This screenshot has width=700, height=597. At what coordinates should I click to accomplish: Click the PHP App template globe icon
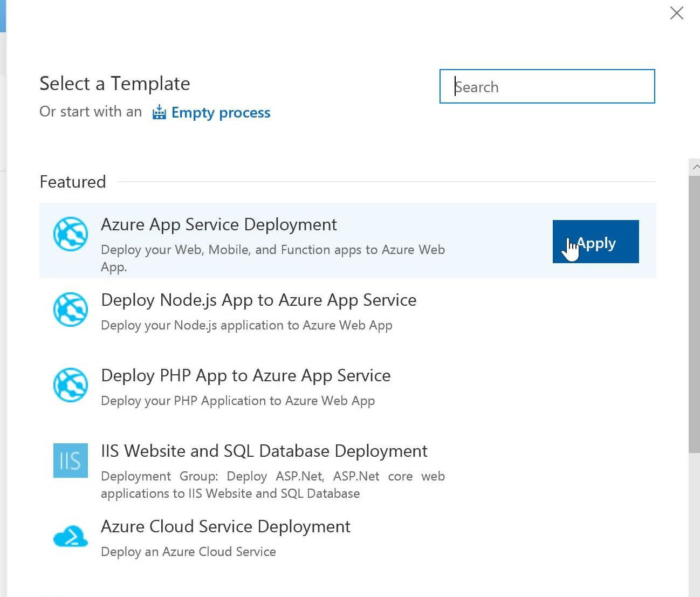click(70, 385)
